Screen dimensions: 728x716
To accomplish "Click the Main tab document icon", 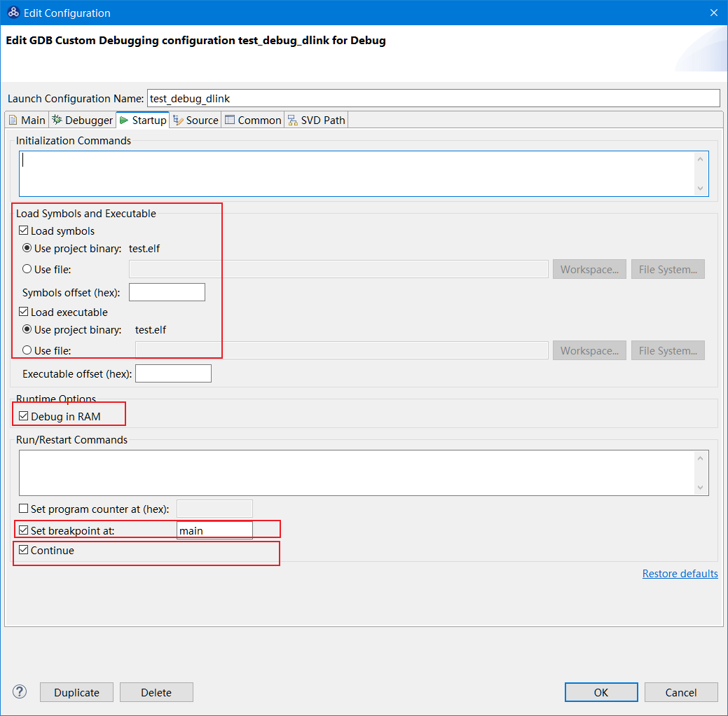I will tap(13, 121).
